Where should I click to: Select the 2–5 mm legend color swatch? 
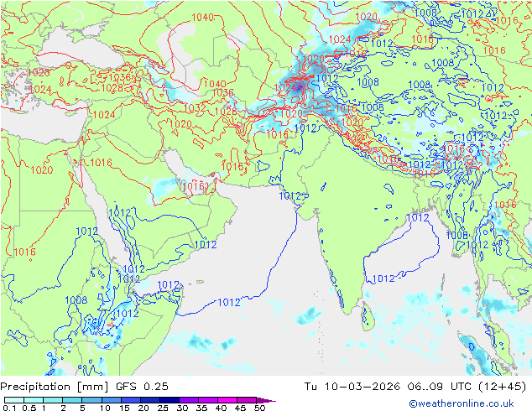(72, 400)
